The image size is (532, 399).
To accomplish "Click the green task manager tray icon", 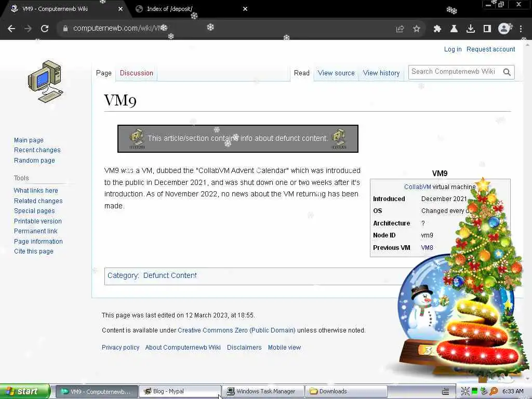I will (475, 392).
